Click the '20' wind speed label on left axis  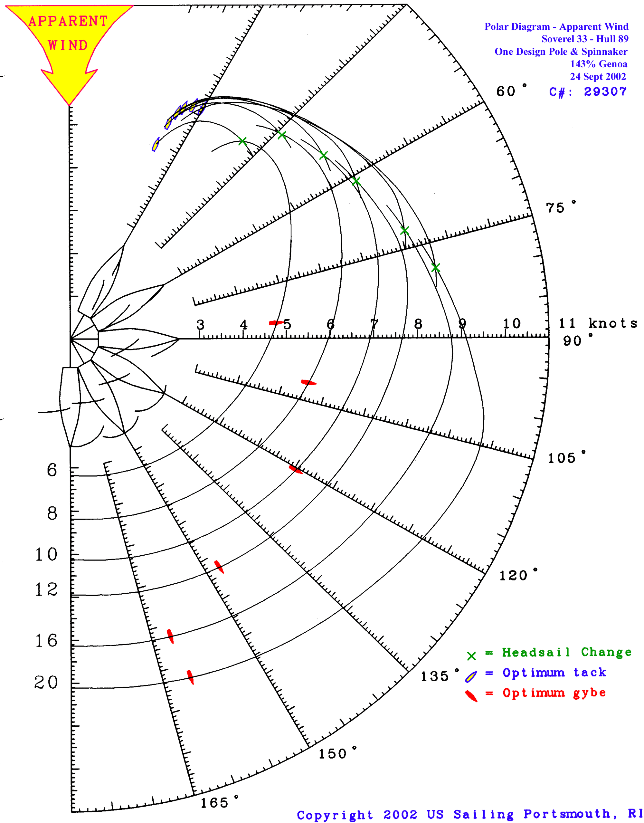(46, 682)
